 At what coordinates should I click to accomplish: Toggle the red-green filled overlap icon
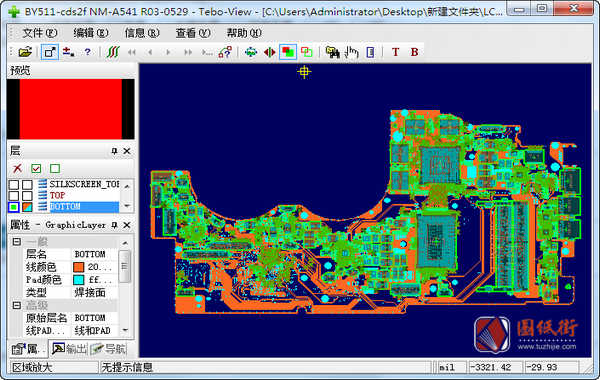pyautogui.click(x=288, y=52)
